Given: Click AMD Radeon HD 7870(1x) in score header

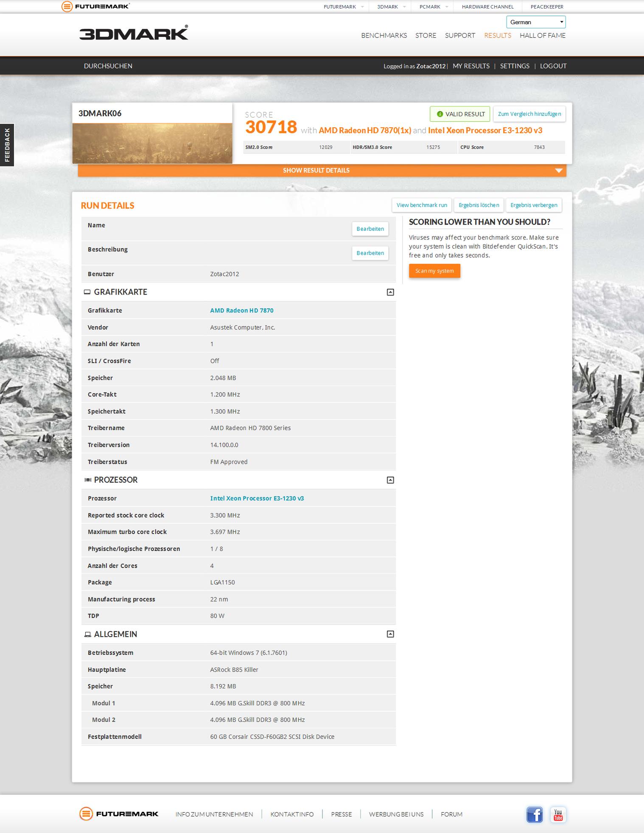Looking at the screenshot, I should [x=365, y=130].
